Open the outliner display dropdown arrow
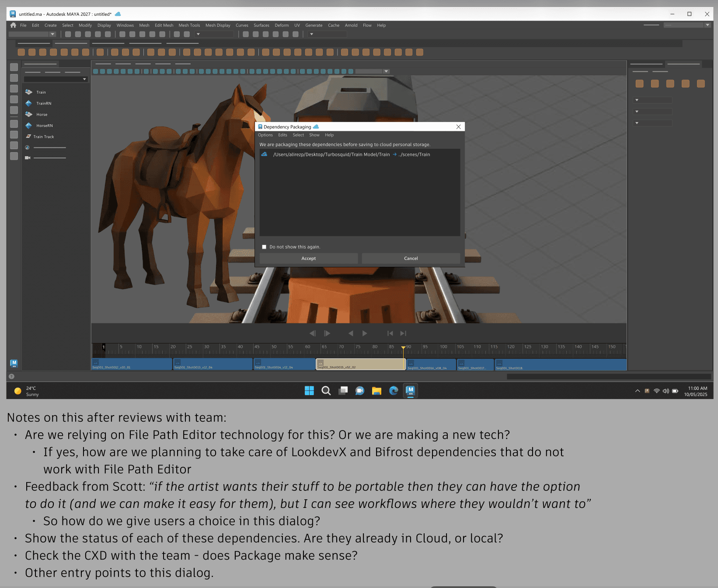Viewport: 718px width, 588px height. point(84,79)
